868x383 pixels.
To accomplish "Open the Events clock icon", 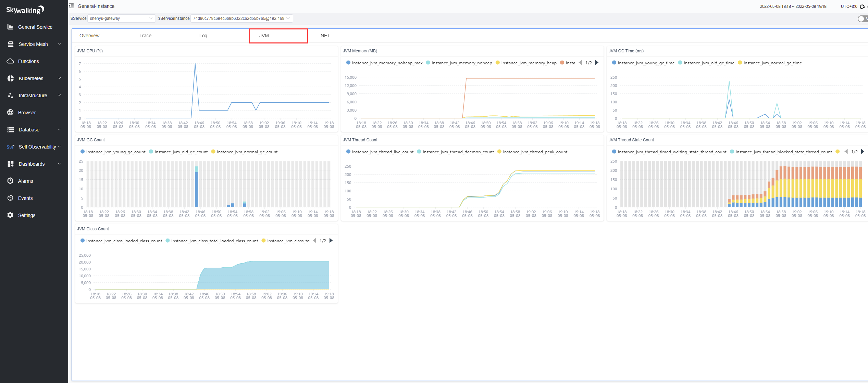I will coord(10,198).
